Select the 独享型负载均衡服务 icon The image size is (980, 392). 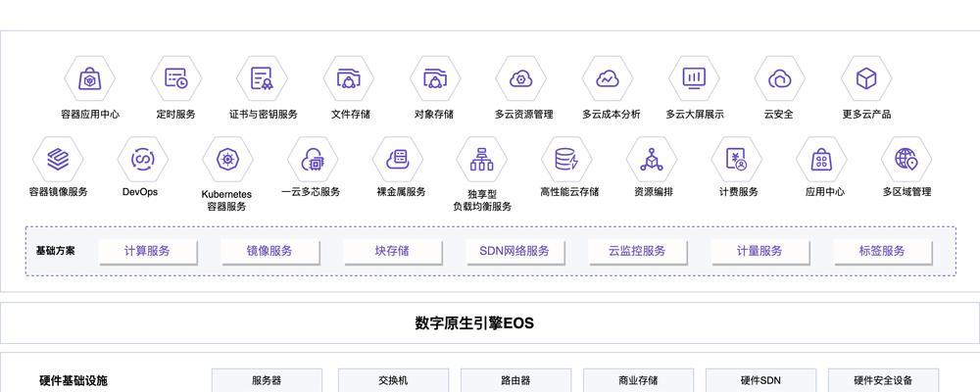click(x=482, y=160)
